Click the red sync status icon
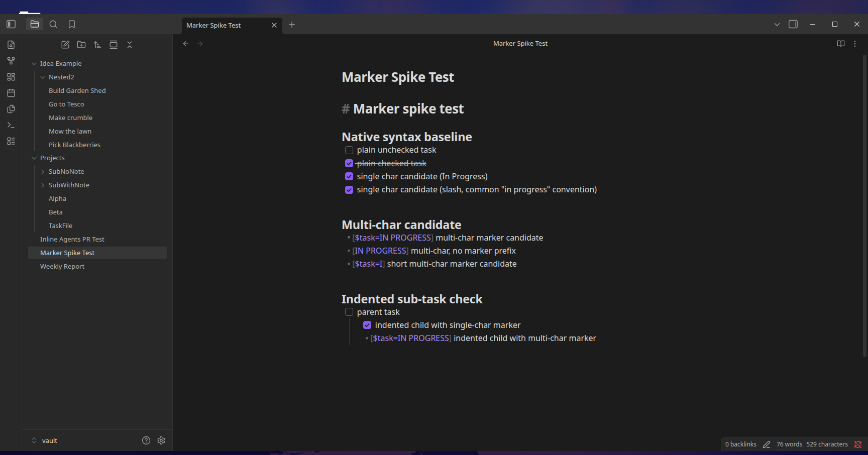 coord(858,444)
